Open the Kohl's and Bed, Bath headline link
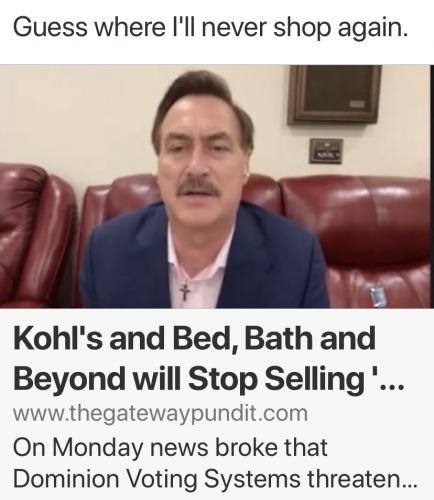This screenshot has width=434, height=500. [x=209, y=359]
